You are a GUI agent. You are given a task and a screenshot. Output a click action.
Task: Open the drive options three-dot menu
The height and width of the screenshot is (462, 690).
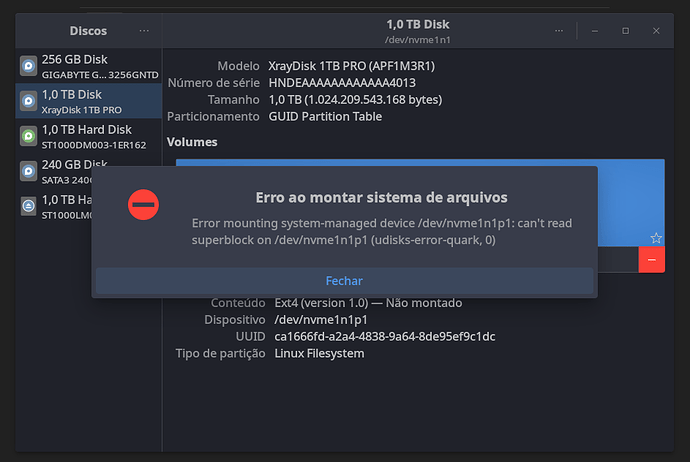click(559, 31)
